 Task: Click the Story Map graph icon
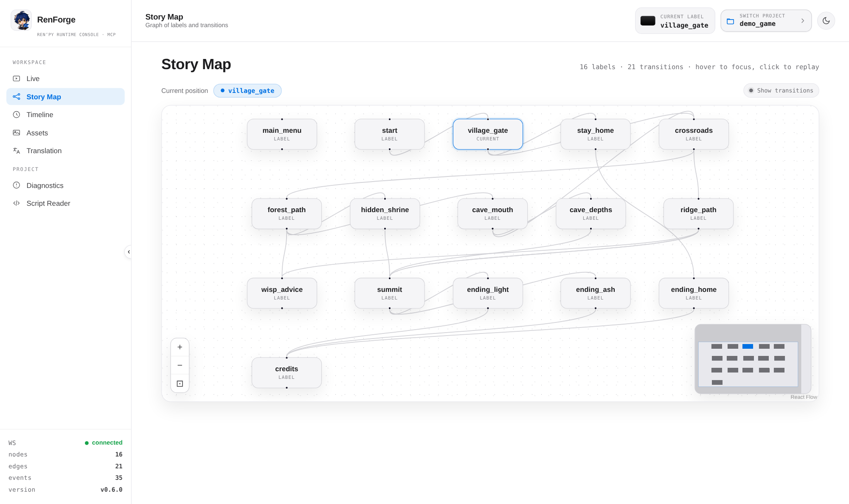(17, 97)
